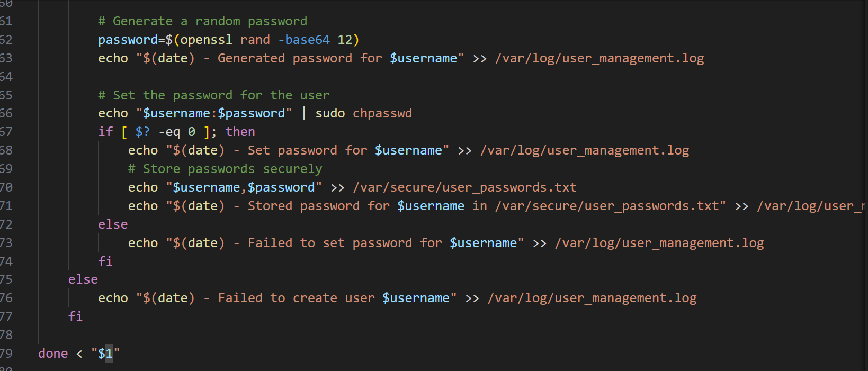Image resolution: width=868 pixels, height=371 pixels.
Task: Click the "done" keyword
Action: (53, 354)
